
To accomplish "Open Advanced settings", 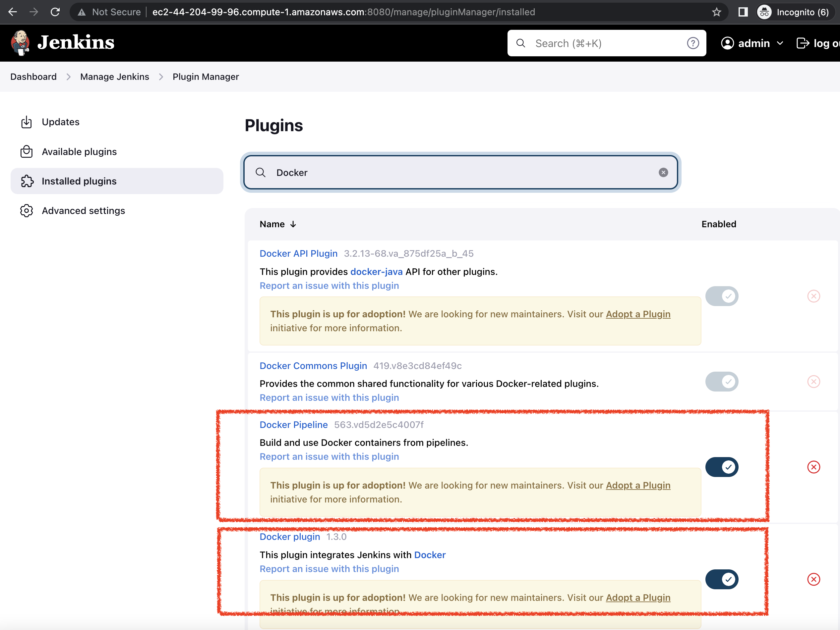I will (x=117, y=211).
